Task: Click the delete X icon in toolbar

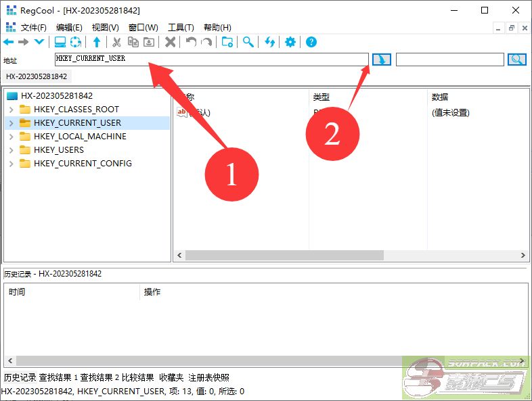Action: point(171,42)
